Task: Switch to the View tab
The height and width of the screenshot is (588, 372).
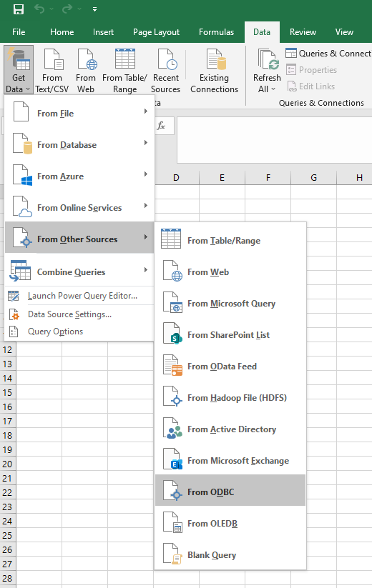Action: pyautogui.click(x=344, y=32)
